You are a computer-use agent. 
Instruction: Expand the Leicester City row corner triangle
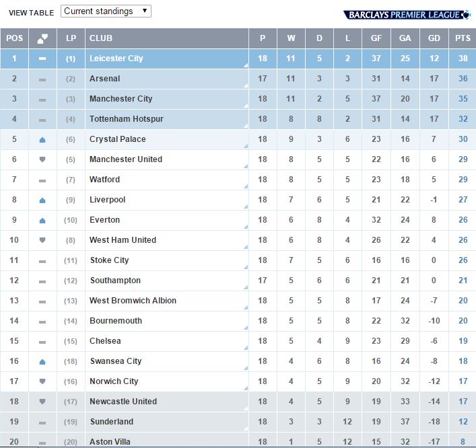[x=246, y=65]
